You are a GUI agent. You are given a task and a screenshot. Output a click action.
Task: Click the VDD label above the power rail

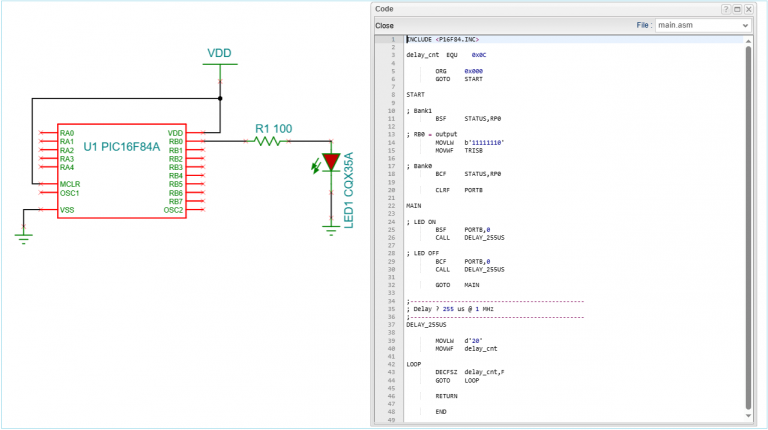click(219, 53)
